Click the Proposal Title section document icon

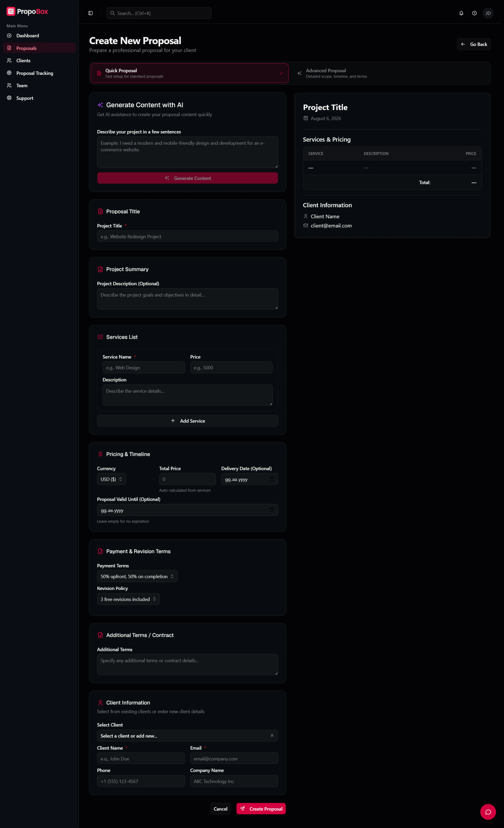point(100,211)
